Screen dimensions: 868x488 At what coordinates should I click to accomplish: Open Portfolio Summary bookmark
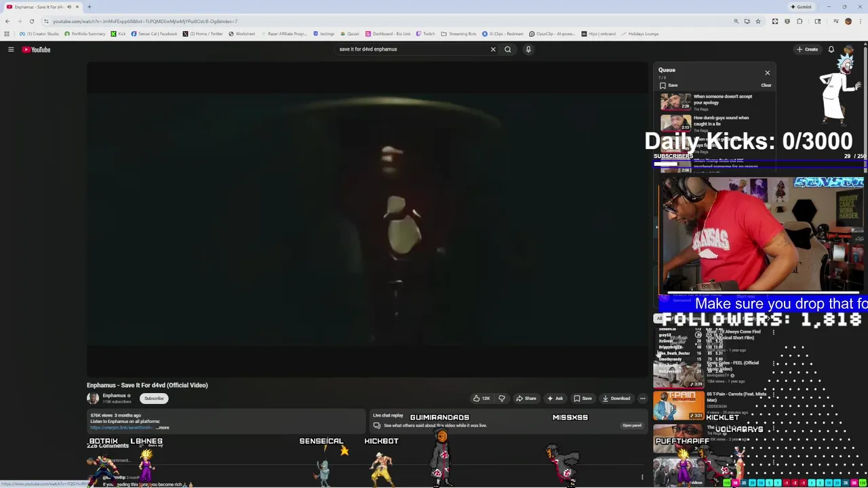tap(85, 34)
